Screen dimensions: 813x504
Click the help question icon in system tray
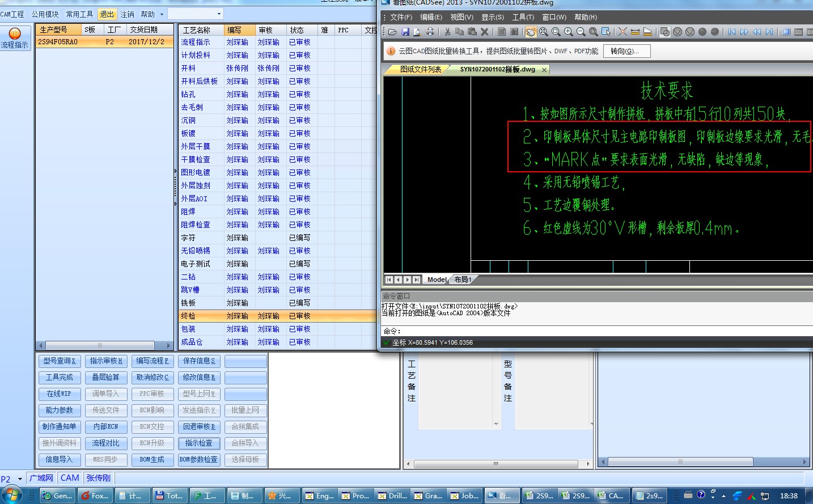coord(701,494)
